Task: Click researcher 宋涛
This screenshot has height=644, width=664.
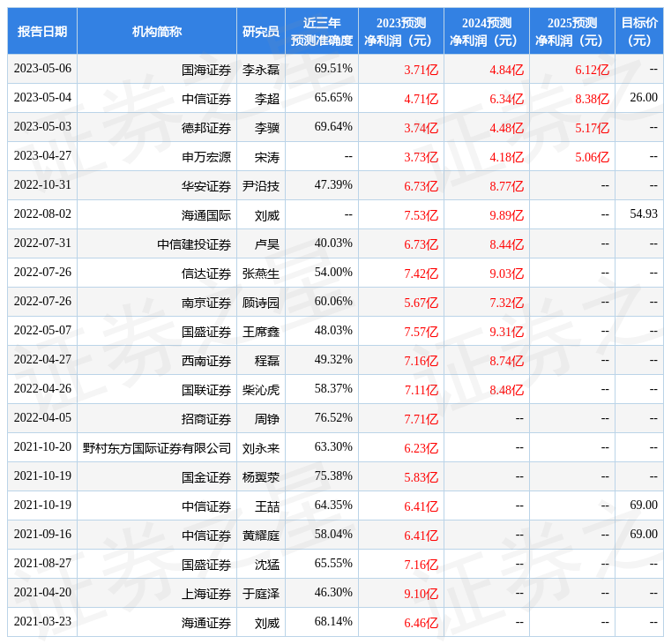Action: [267, 157]
